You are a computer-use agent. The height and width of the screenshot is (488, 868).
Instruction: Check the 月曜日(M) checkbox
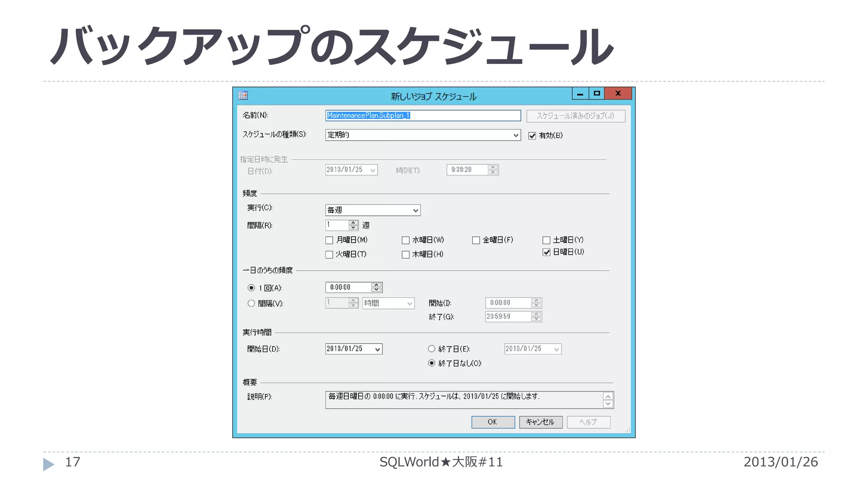[329, 240]
